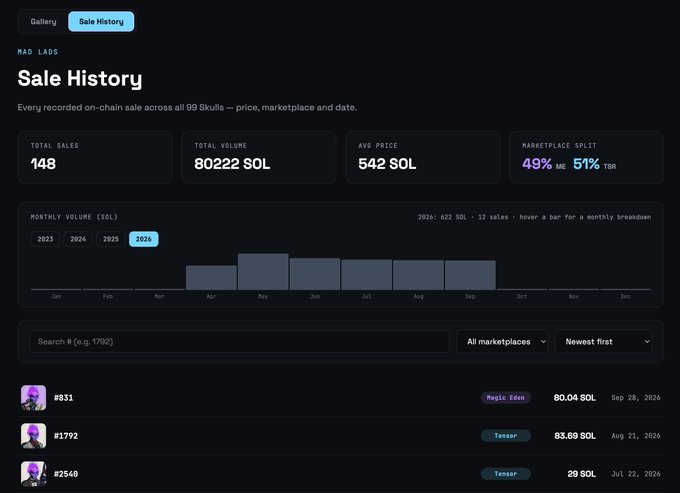
Task: Open thumbnail of Mad Lad #1792
Action: 33,436
